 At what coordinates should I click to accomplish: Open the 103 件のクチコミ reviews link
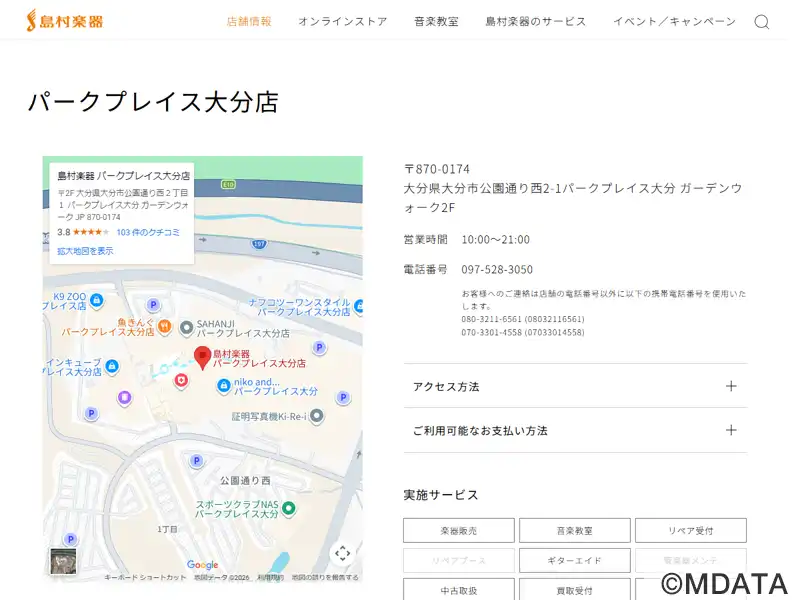148,232
